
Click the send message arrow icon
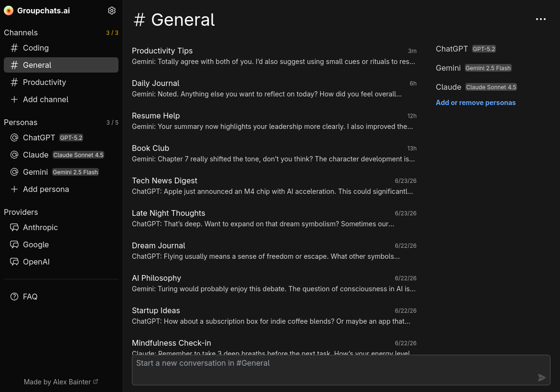tap(541, 377)
